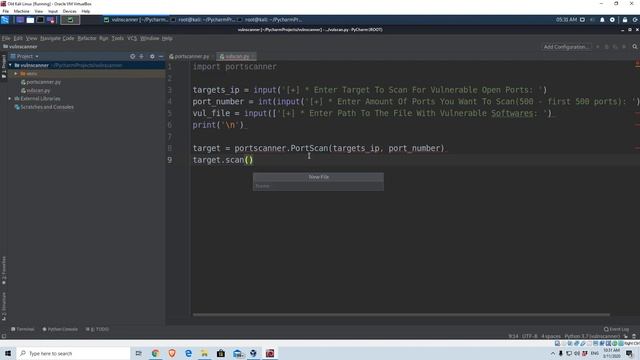This screenshot has width=640, height=360.
Task: Toggle the Favorites side tool button
Action: [x=4, y=270]
